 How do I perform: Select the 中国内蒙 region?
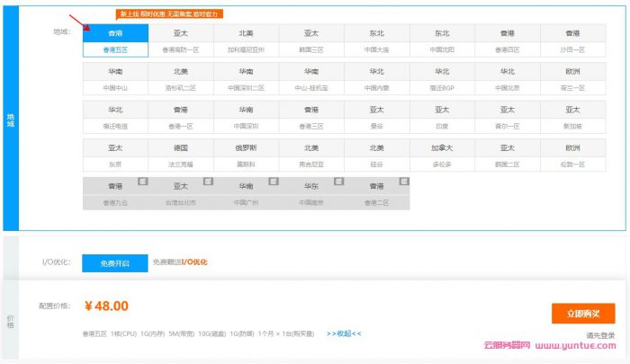(x=377, y=79)
